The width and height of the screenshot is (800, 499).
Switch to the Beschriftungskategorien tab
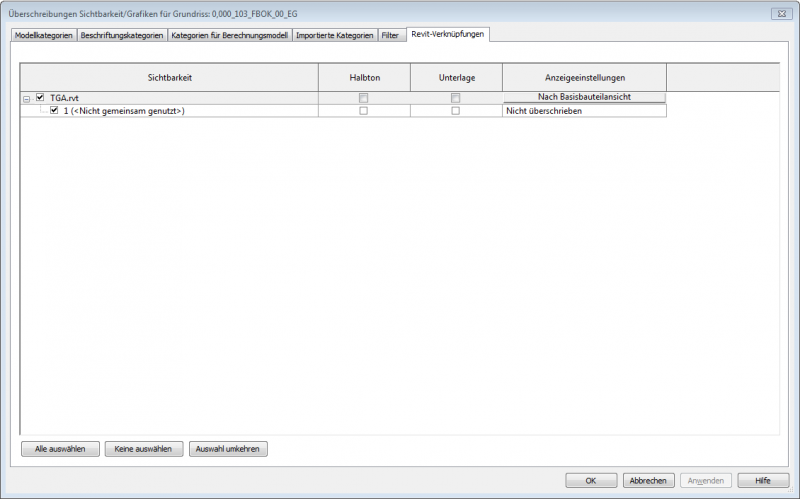[122, 36]
